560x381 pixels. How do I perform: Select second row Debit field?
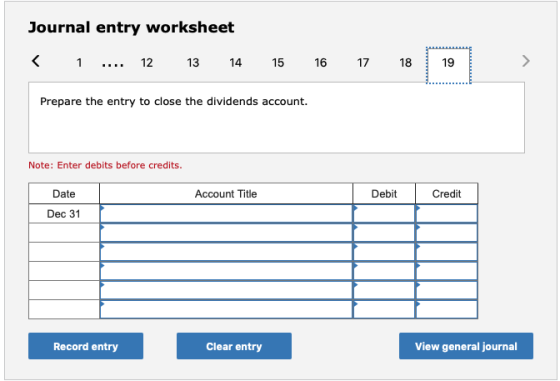[x=384, y=233]
